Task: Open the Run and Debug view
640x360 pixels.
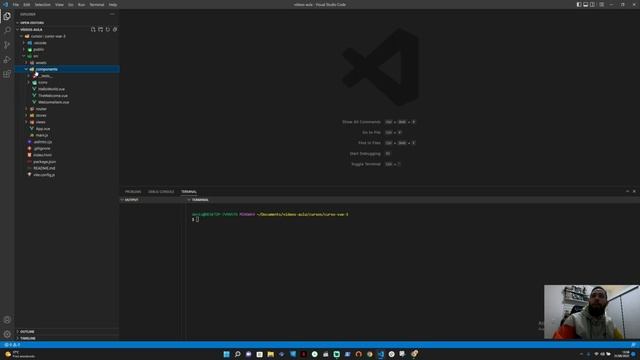Action: [7, 60]
